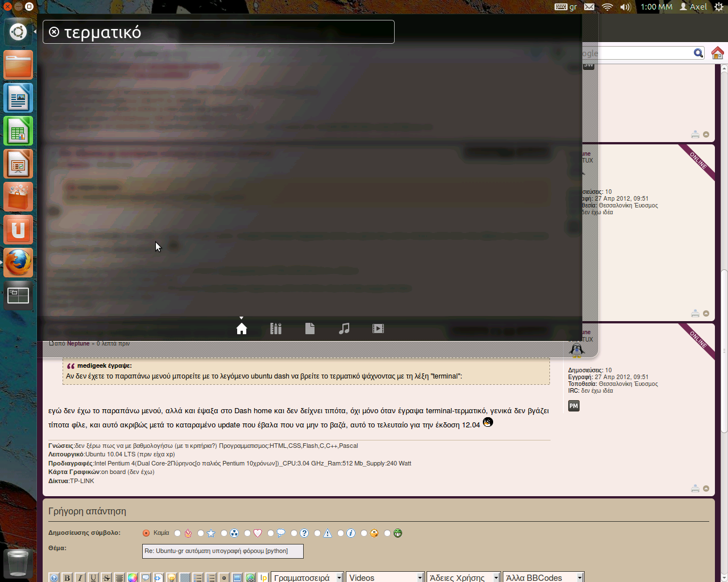Select the heart post icon radio
The width and height of the screenshot is (728, 582).
pos(247,533)
